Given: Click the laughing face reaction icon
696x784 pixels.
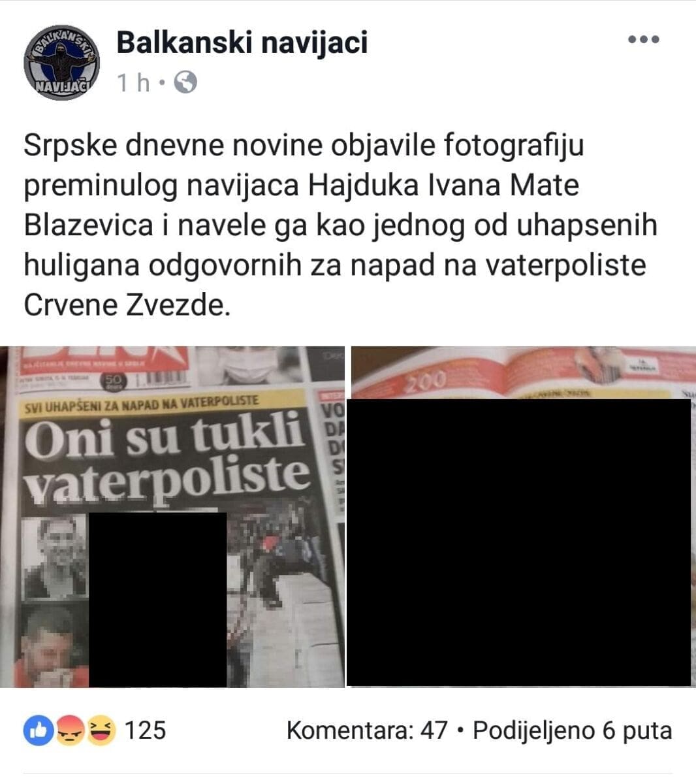Looking at the screenshot, I should point(99,730).
